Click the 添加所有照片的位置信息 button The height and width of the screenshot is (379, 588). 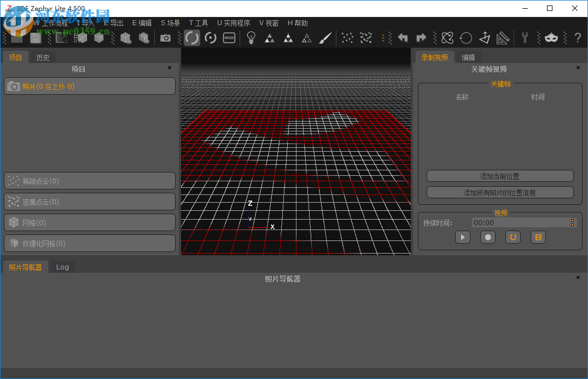coord(499,193)
